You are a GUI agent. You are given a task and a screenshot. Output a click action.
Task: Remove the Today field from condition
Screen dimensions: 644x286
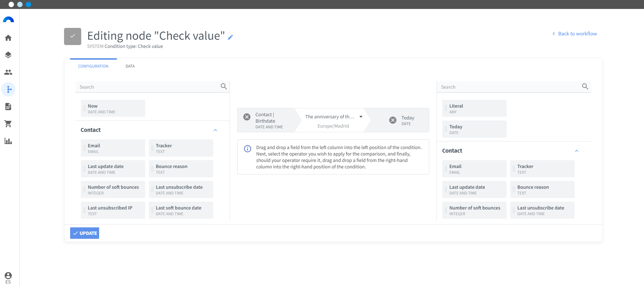pos(393,120)
